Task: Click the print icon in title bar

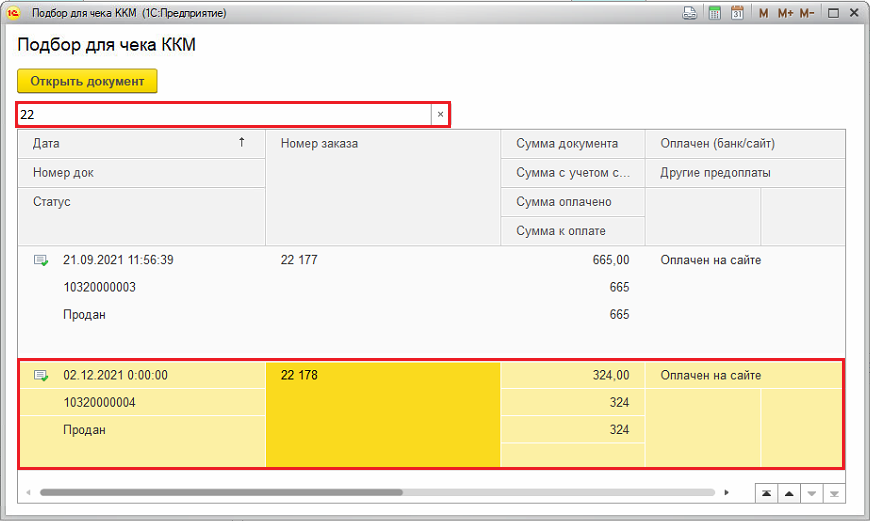Action: pyautogui.click(x=689, y=13)
